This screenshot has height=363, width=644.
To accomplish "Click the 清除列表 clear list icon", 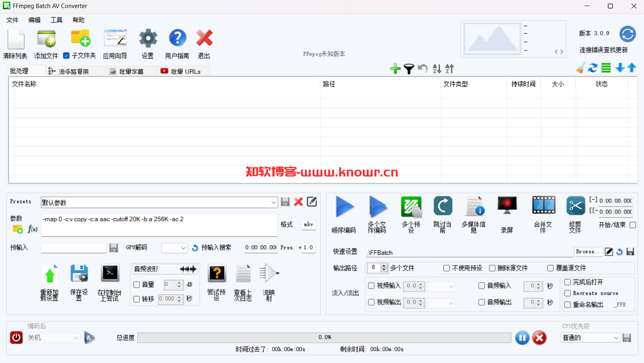I will click(16, 39).
